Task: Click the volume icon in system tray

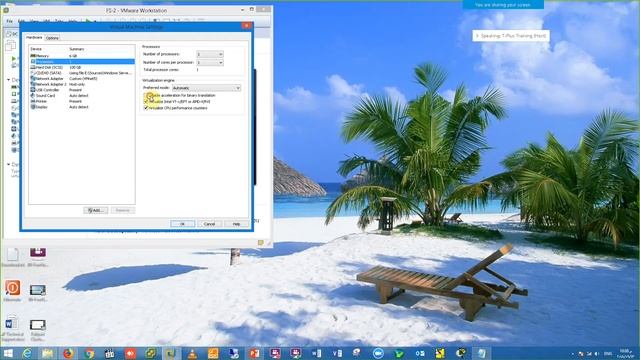Action: (x=597, y=354)
